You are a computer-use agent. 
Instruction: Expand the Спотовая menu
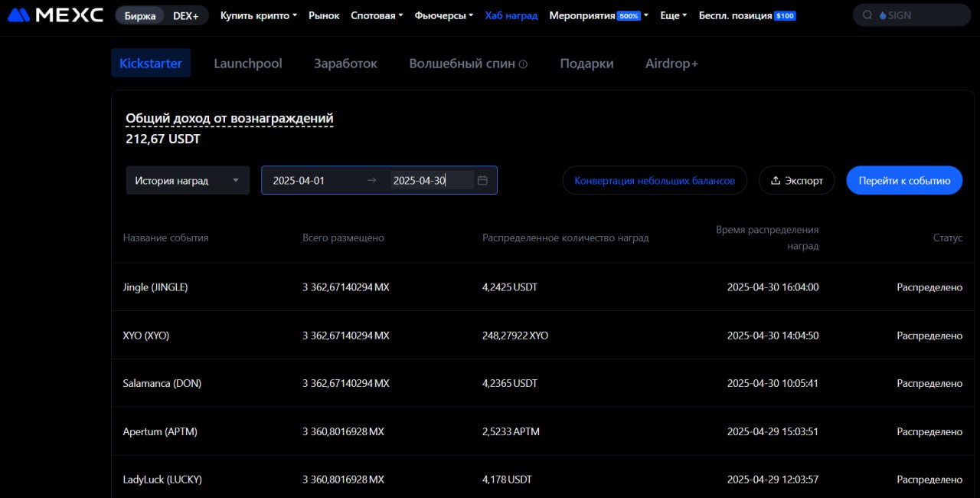click(x=377, y=15)
